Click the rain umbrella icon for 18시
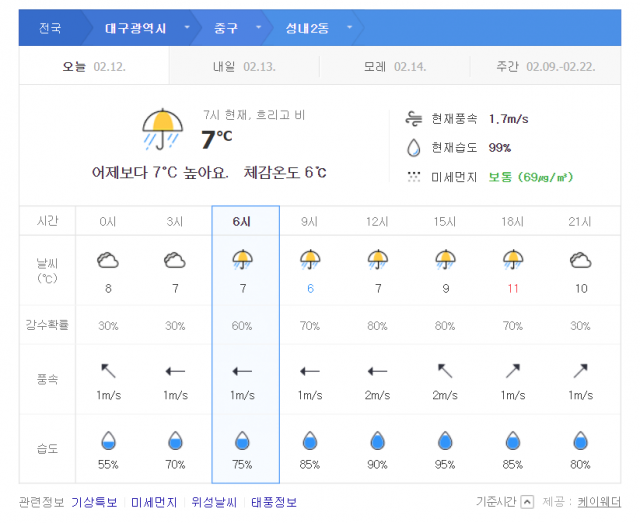Viewport: 640px width, 523px height. [x=513, y=259]
